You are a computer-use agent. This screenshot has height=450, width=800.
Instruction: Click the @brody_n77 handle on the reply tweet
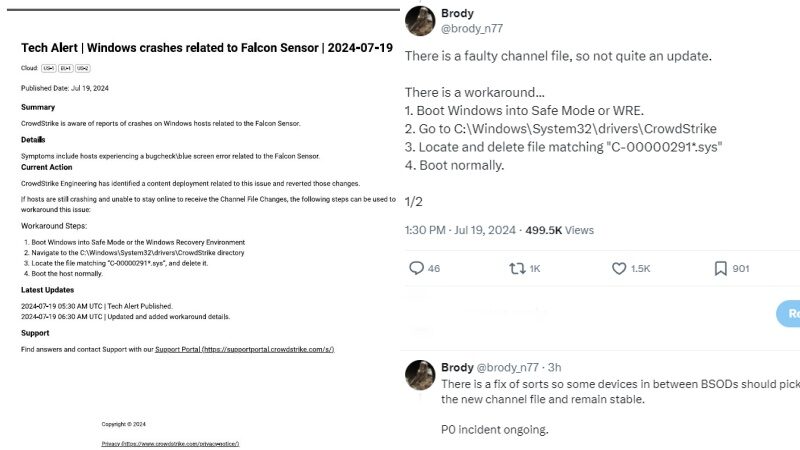click(x=507, y=367)
